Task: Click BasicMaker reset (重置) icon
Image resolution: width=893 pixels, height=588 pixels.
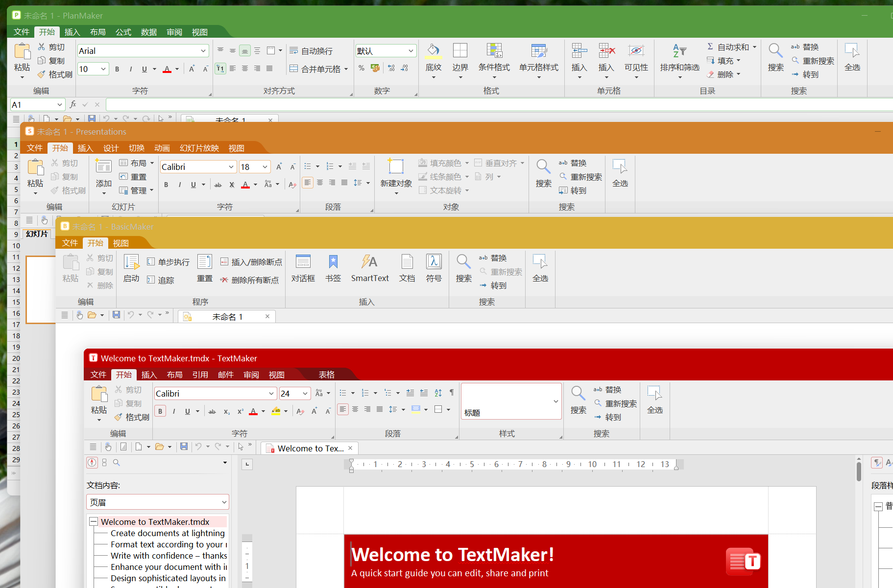Action: tap(205, 261)
